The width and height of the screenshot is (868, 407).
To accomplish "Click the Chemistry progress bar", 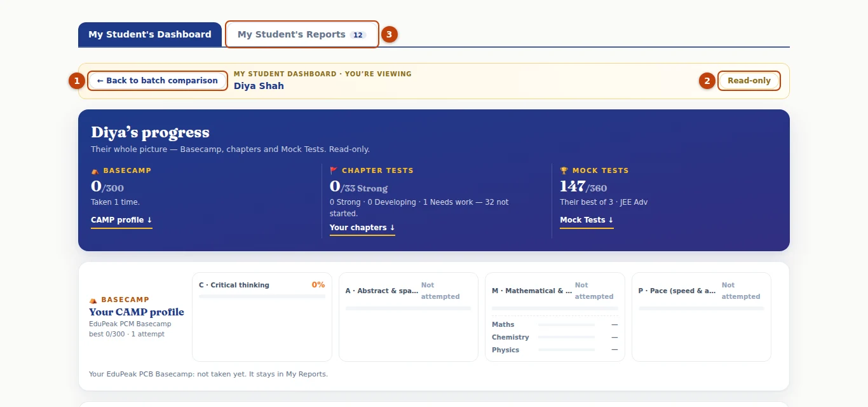I will pyautogui.click(x=566, y=337).
